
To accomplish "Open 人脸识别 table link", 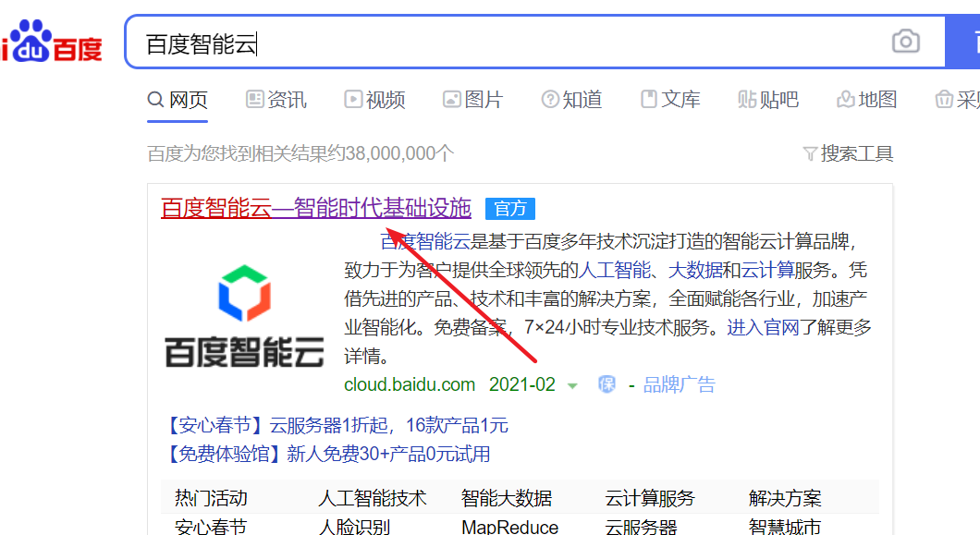I will pyautogui.click(x=354, y=527).
